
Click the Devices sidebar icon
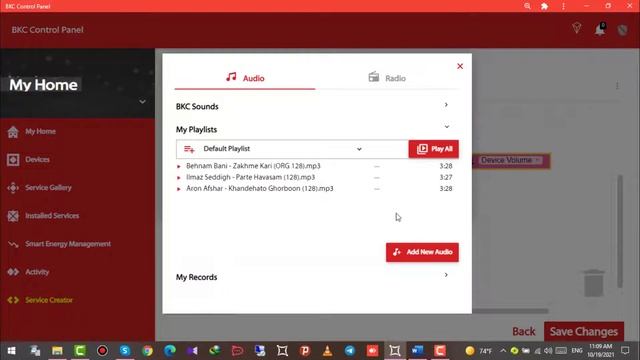tap(13, 160)
